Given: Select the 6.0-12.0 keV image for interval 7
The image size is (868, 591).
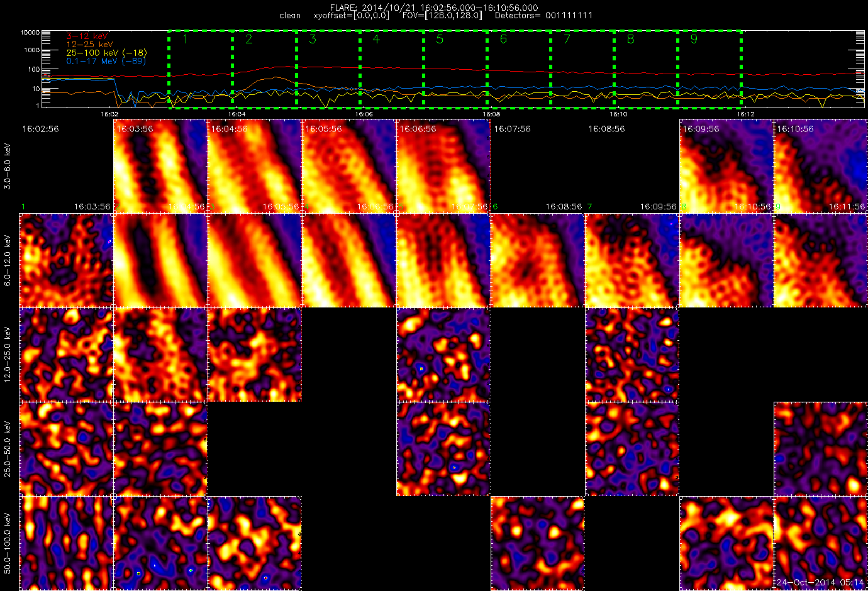Looking at the screenshot, I should pos(632,260).
